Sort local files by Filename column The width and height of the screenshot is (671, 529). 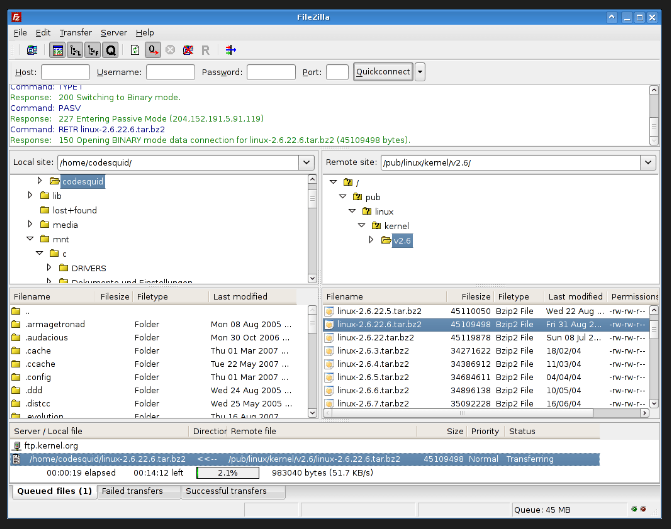coord(52,297)
